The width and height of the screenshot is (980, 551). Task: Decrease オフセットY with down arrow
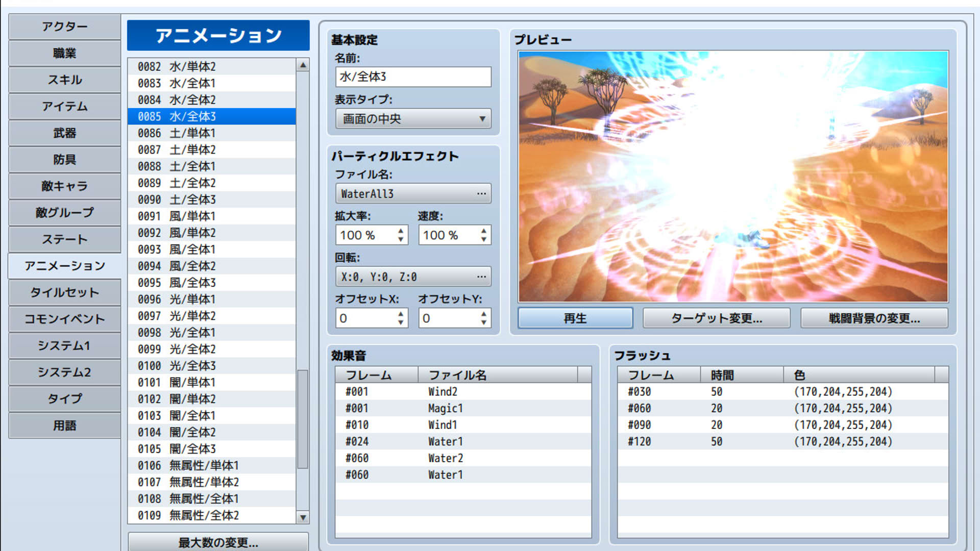[x=483, y=323]
